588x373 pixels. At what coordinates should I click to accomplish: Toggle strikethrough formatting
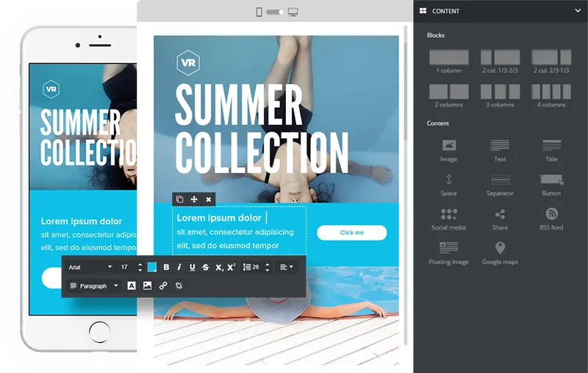206,267
